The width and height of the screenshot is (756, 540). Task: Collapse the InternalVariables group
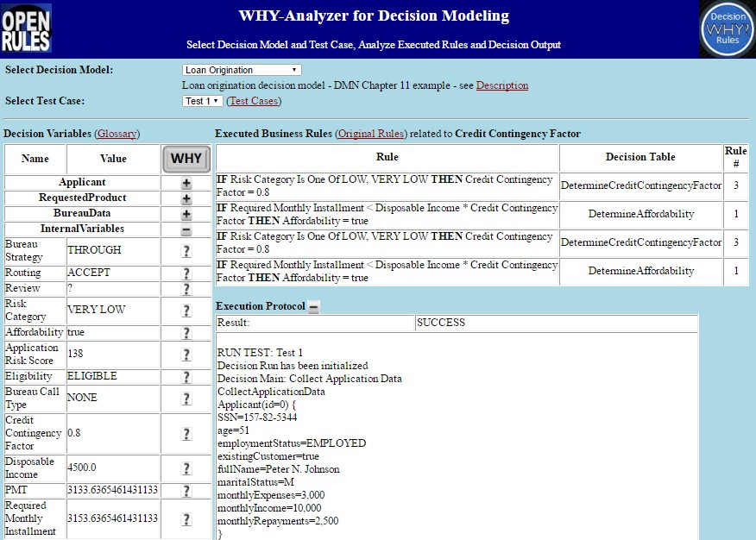pyautogui.click(x=186, y=229)
